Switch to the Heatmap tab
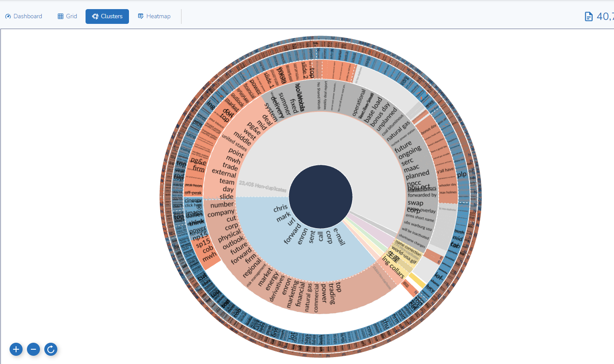Image resolution: width=614 pixels, height=364 pixels. pyautogui.click(x=158, y=16)
